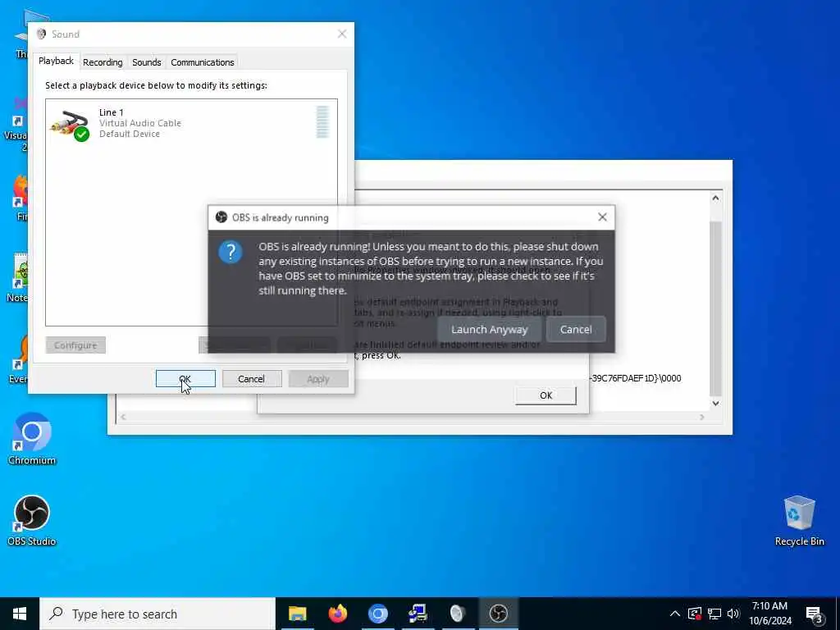The width and height of the screenshot is (840, 630).
Task: Click the Configure button
Action: 75,345
